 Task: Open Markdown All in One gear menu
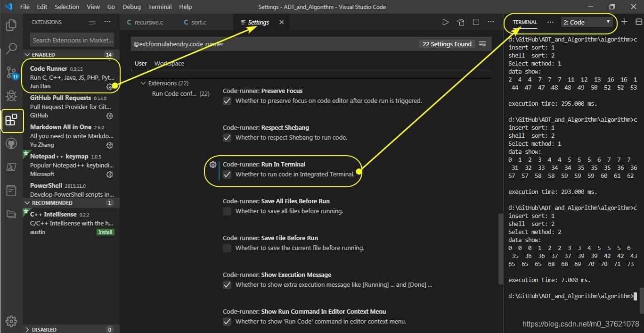tap(110, 145)
